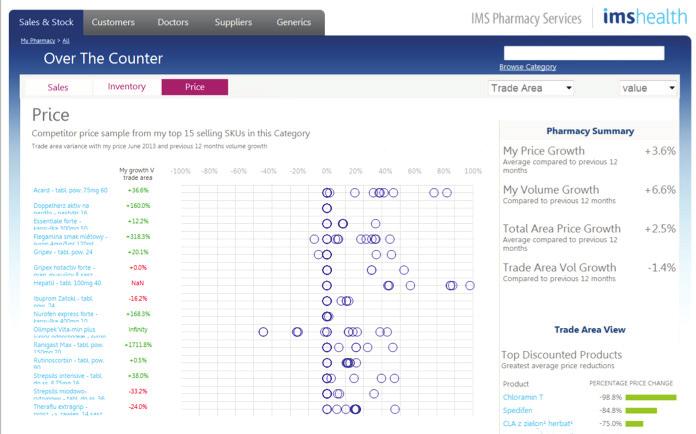Click the +318.3% growth value
Screen dimensions: 696x434
coord(138,237)
